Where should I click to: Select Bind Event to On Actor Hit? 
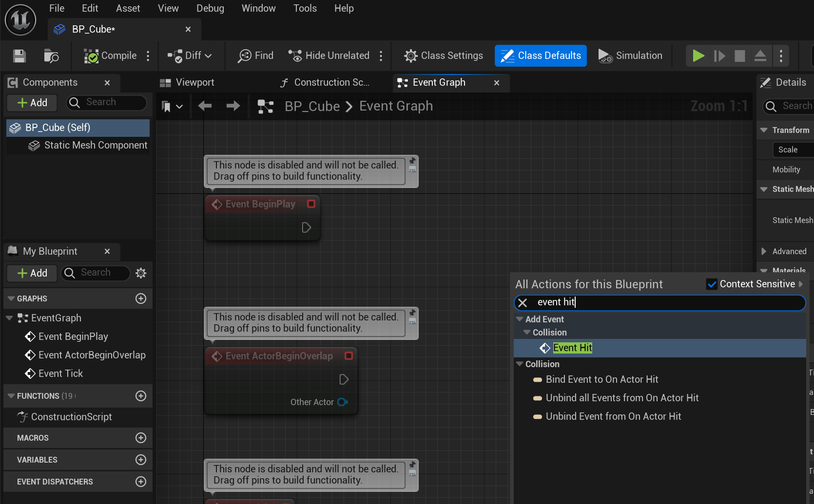coord(602,379)
